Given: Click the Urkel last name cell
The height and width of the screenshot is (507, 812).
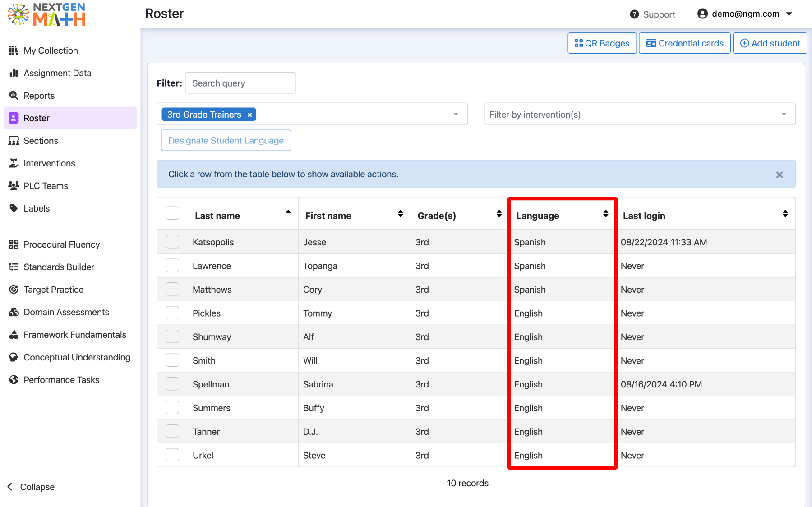Looking at the screenshot, I should (x=243, y=455).
